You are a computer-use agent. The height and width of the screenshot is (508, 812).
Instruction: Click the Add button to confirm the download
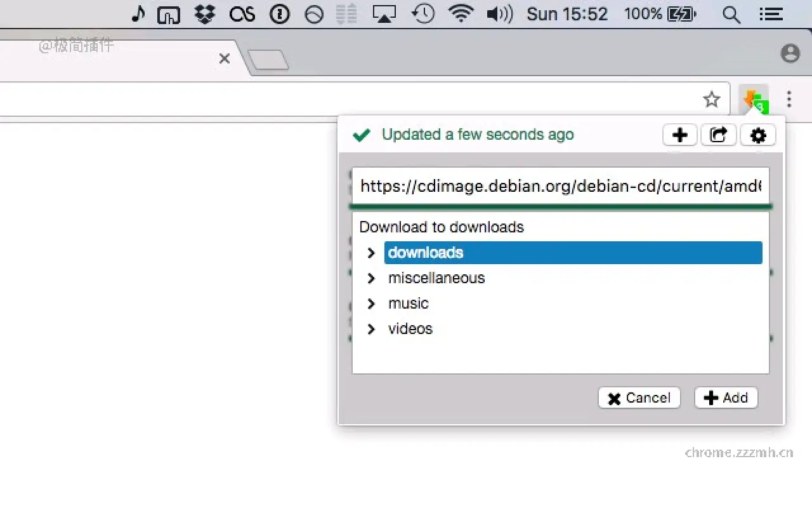[x=726, y=398]
